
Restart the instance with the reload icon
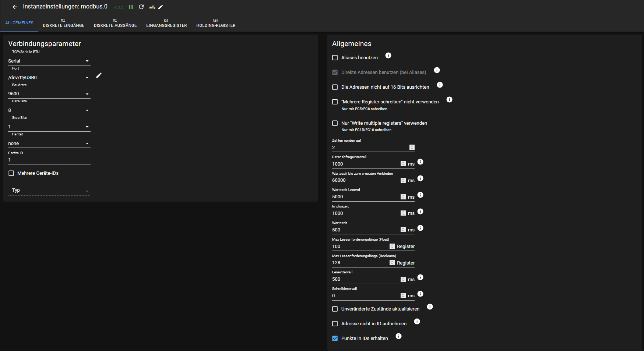141,7
